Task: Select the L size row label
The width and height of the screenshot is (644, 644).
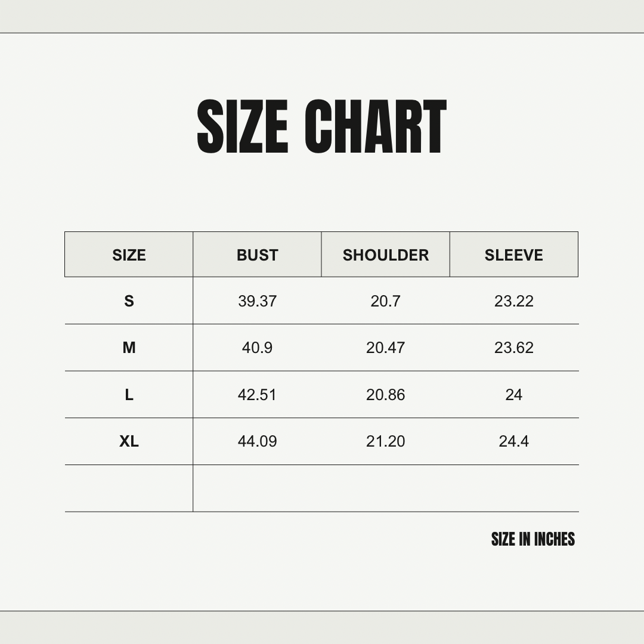Action: [x=129, y=395]
